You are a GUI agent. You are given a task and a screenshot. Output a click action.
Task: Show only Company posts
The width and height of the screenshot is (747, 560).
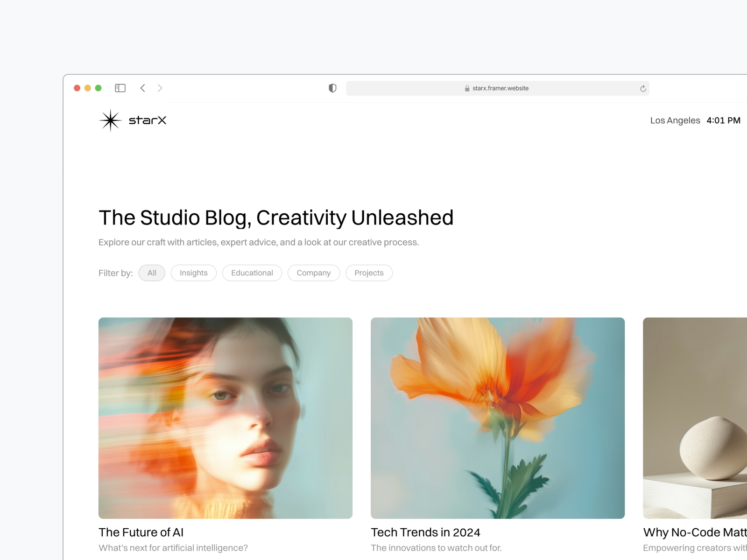[314, 273]
